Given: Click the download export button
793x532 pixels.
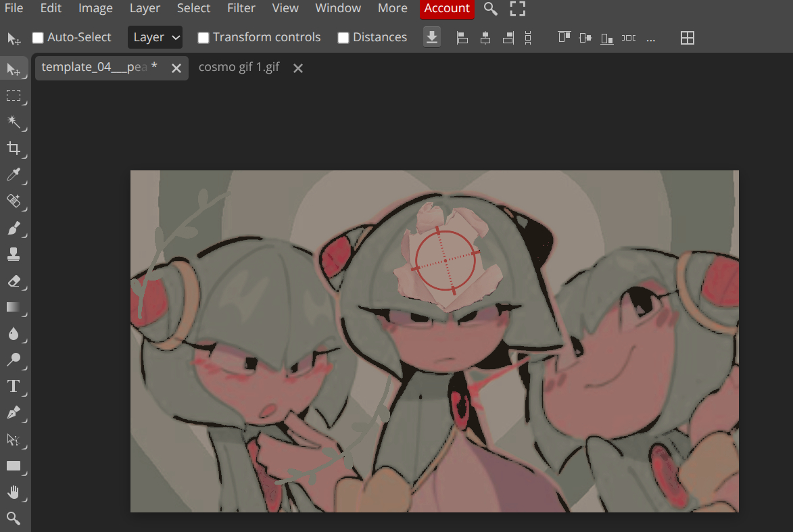Looking at the screenshot, I should point(432,37).
